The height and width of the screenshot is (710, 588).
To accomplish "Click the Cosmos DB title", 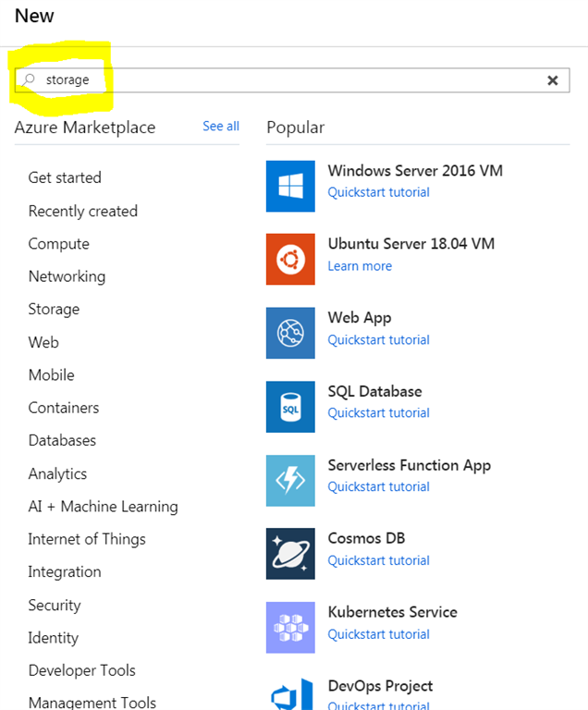I will (x=366, y=538).
